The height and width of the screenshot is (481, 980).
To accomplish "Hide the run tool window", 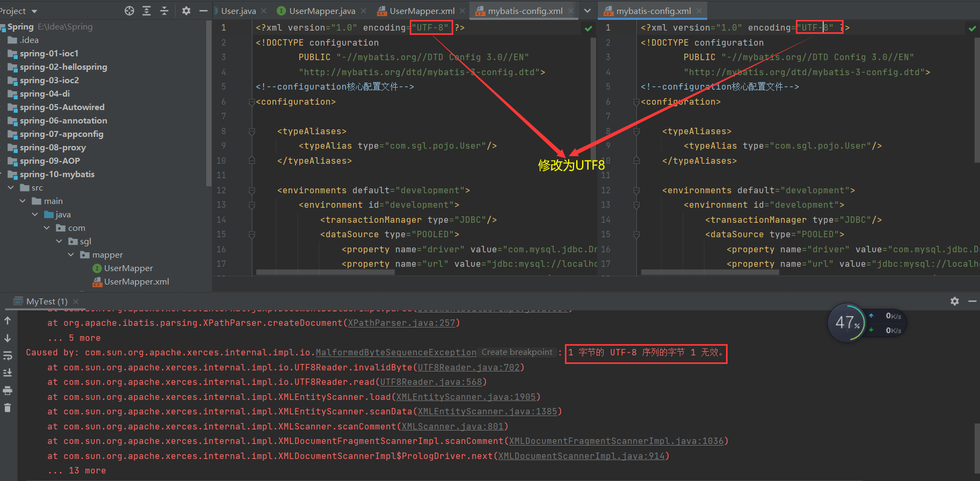I will (x=972, y=301).
